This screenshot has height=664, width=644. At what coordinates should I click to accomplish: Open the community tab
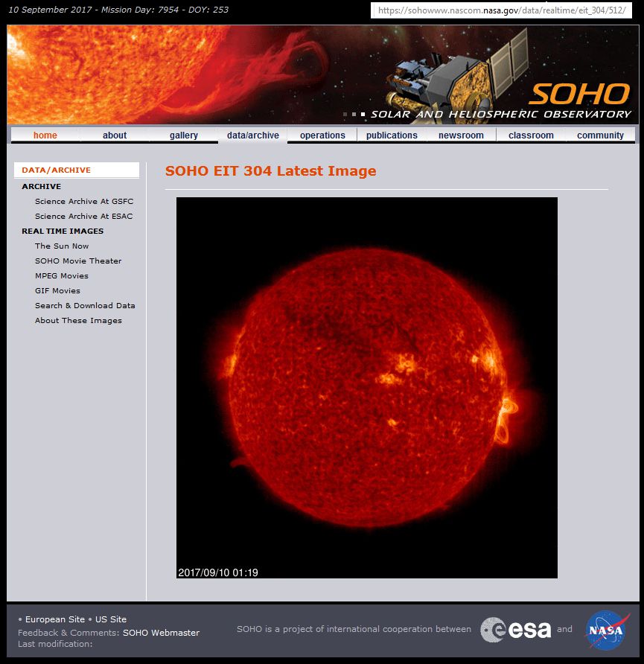[x=600, y=135]
